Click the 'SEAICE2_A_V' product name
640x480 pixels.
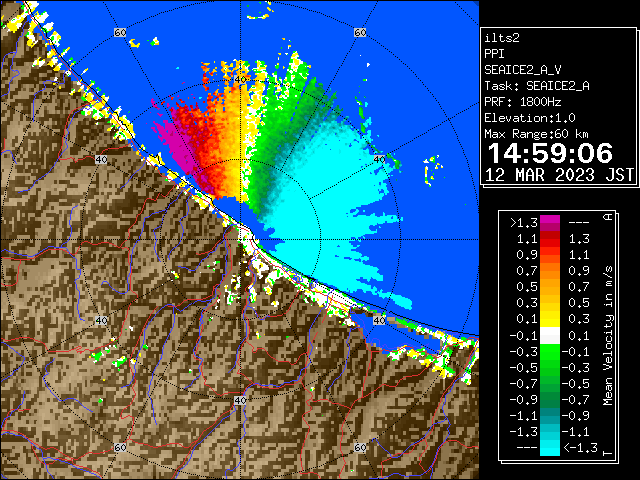(523, 70)
